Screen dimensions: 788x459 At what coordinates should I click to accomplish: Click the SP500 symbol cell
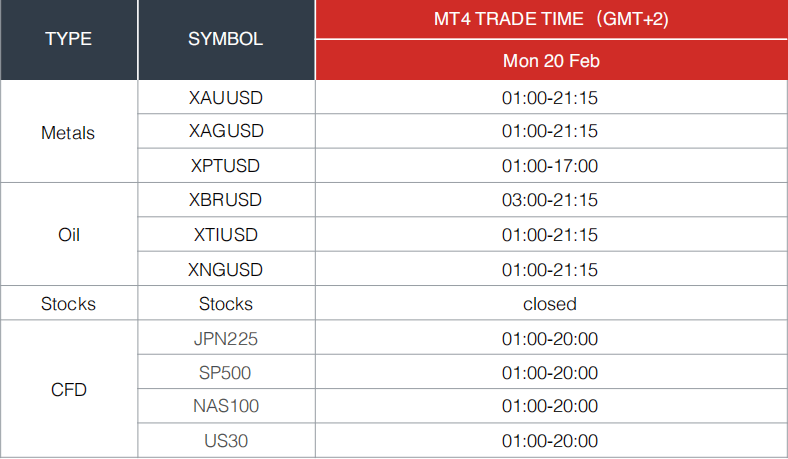tap(226, 373)
